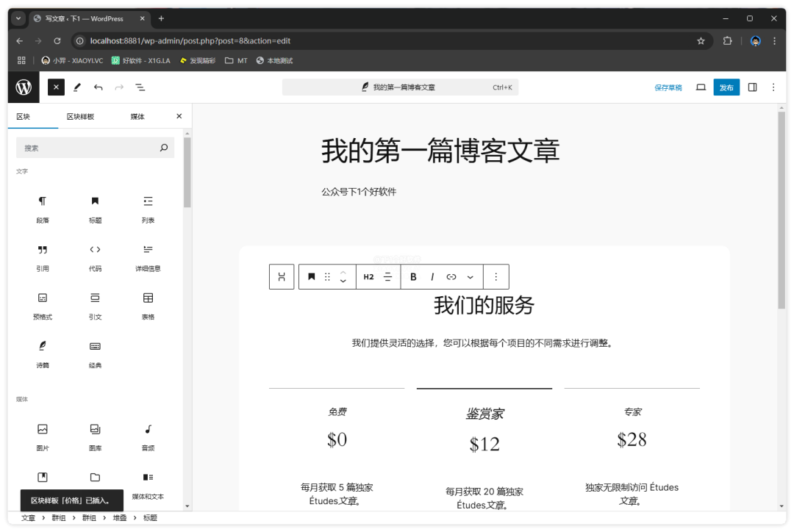The height and width of the screenshot is (532, 794).
Task: Select the pen Tools icon
Action: tap(77, 87)
